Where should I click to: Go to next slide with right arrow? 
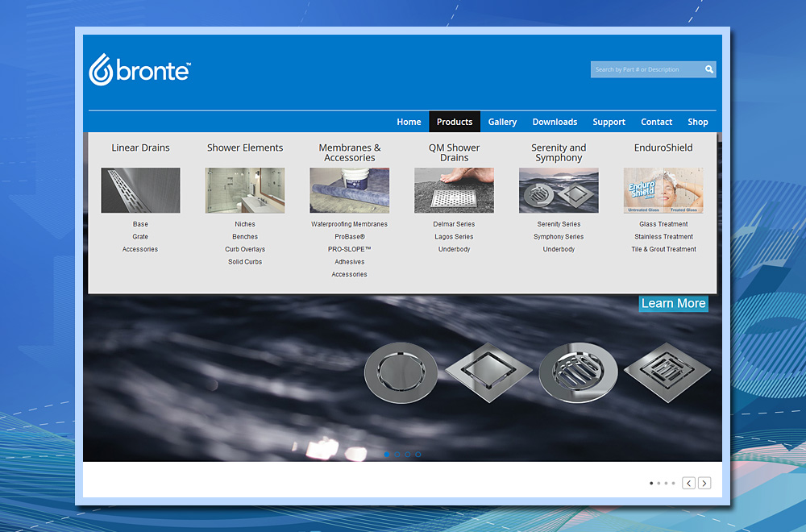coord(704,483)
